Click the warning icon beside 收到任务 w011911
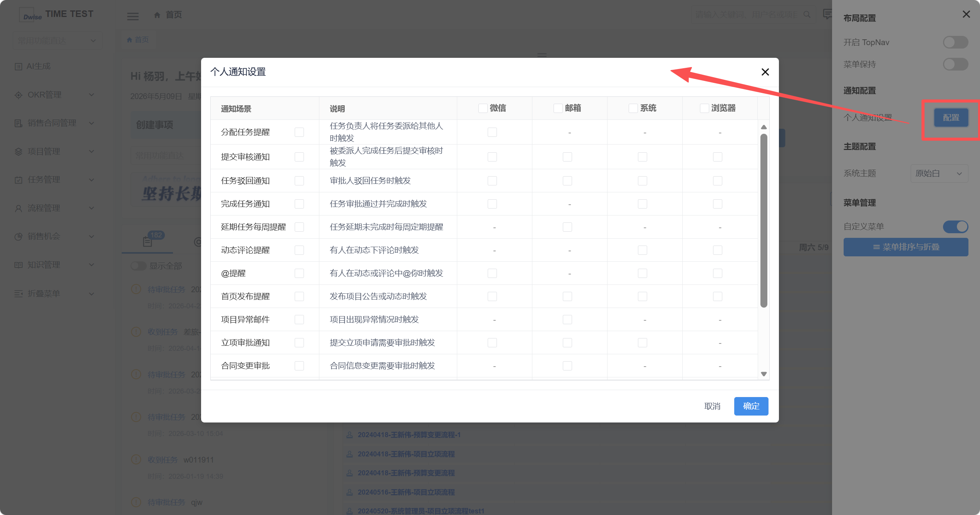This screenshot has width=980, height=515. click(136, 459)
